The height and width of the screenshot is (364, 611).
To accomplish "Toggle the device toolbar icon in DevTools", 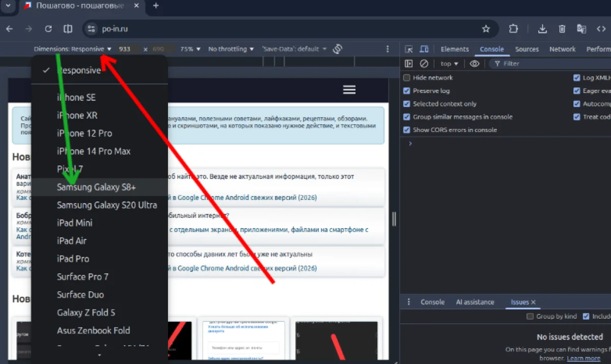I will (424, 49).
